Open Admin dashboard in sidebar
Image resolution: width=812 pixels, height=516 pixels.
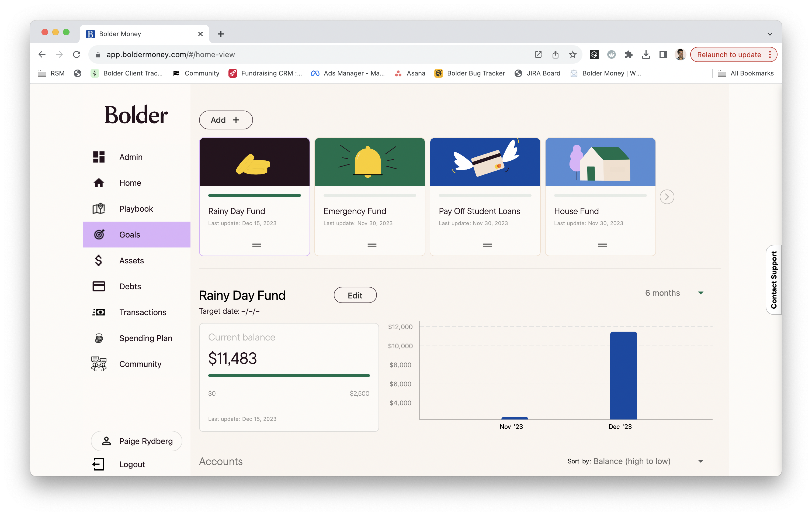[x=136, y=157]
